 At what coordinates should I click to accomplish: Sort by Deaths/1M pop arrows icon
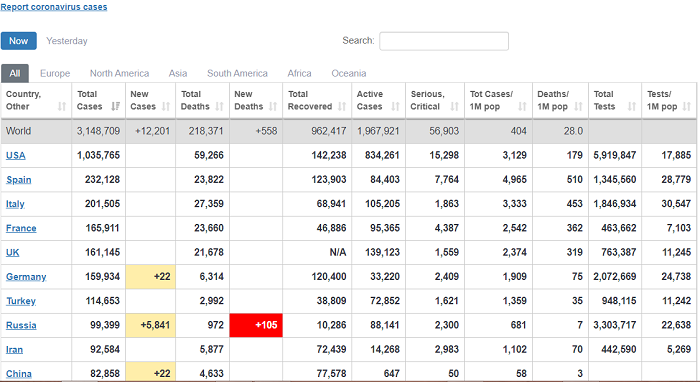(x=579, y=106)
